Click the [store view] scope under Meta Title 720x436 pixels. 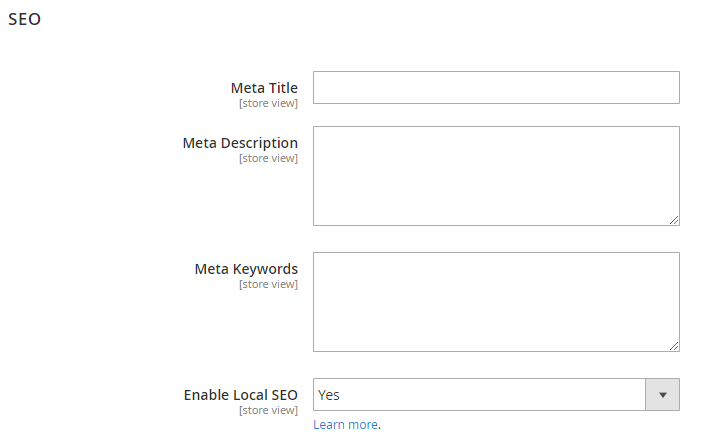[268, 103]
